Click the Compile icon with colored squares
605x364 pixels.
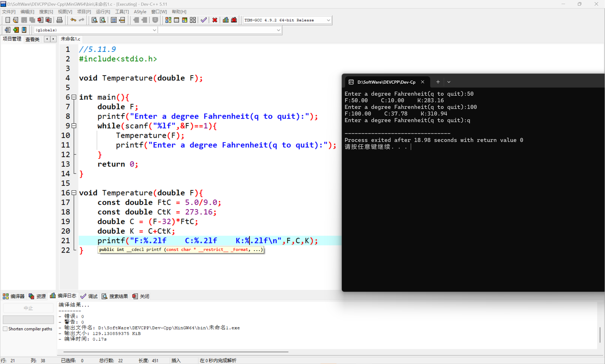coord(168,20)
